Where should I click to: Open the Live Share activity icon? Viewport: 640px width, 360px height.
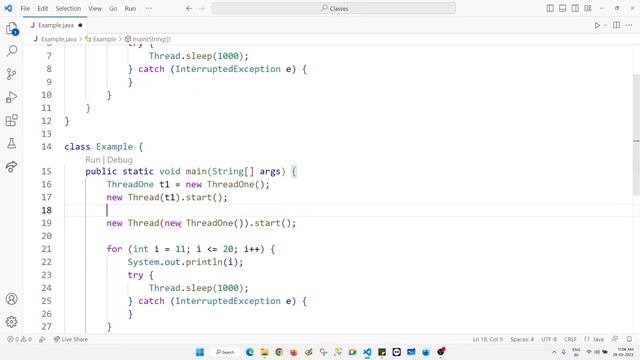coord(11,167)
